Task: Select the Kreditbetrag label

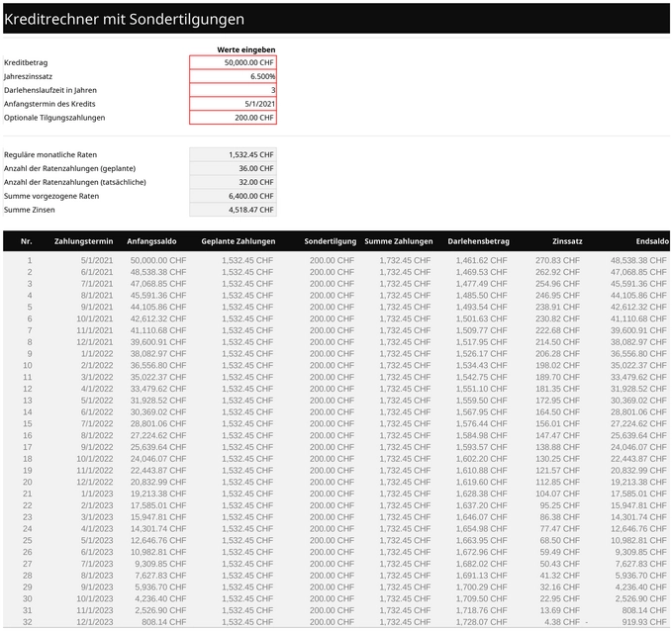Action: click(26, 62)
